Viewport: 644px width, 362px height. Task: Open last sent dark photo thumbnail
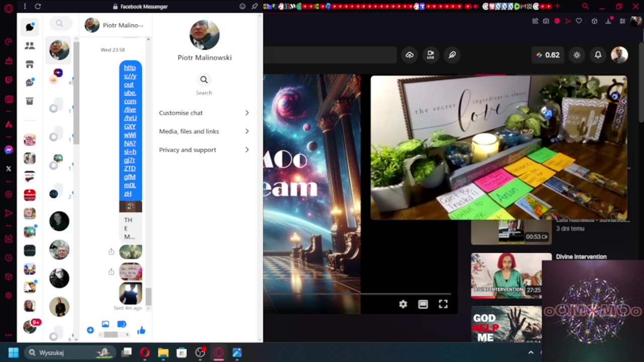click(130, 294)
